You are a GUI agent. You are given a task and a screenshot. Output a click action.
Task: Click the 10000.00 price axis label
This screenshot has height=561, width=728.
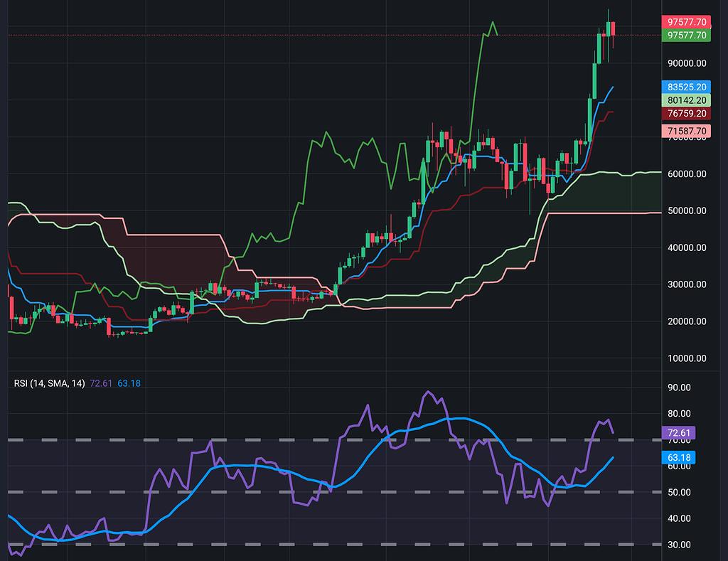tap(685, 358)
